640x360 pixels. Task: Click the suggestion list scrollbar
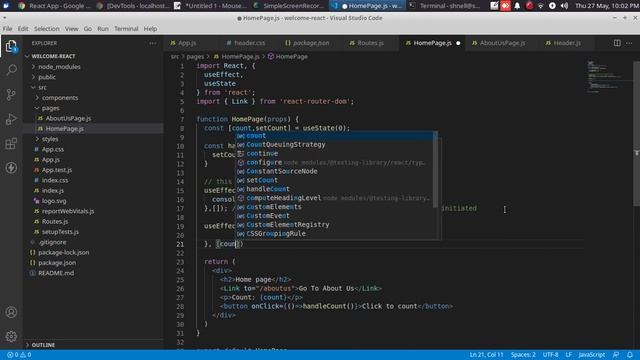[436, 169]
